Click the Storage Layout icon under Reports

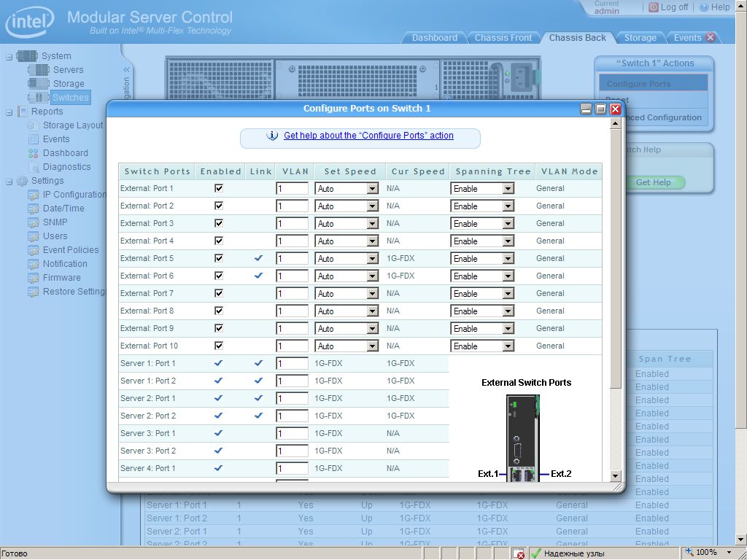(x=34, y=125)
